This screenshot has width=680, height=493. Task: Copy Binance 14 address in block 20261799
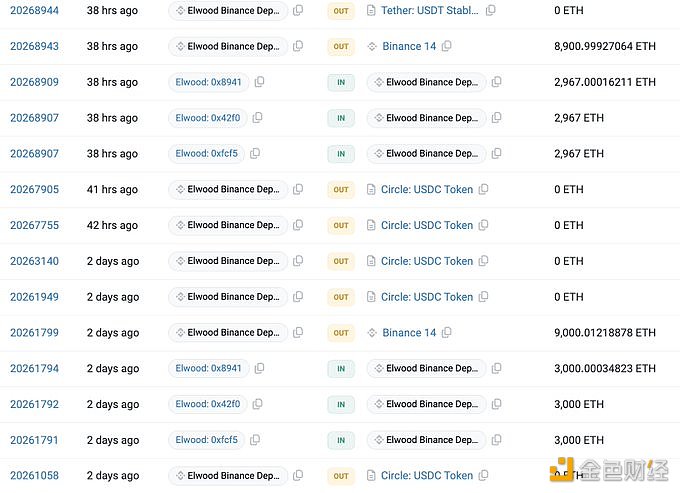446,333
